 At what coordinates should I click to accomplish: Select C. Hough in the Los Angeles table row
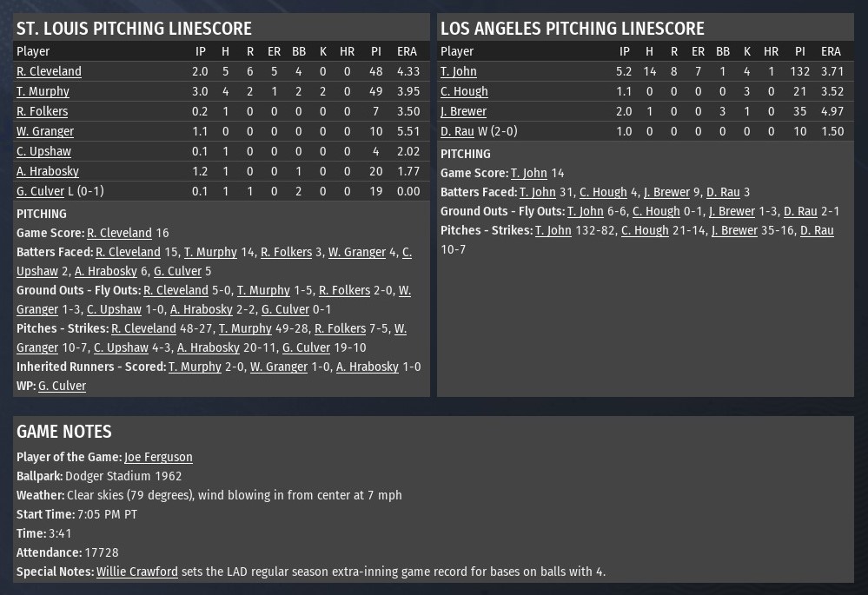464,91
